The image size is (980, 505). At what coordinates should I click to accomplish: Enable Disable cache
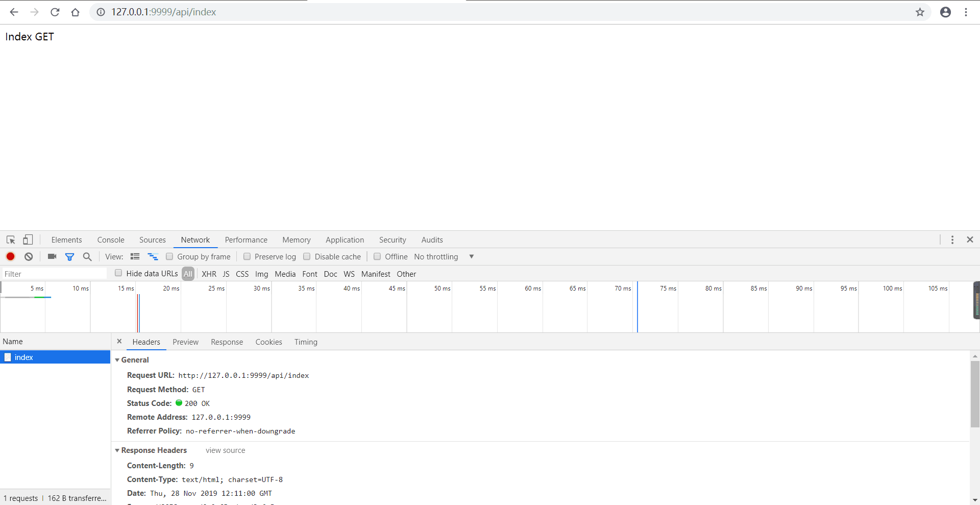tap(307, 256)
